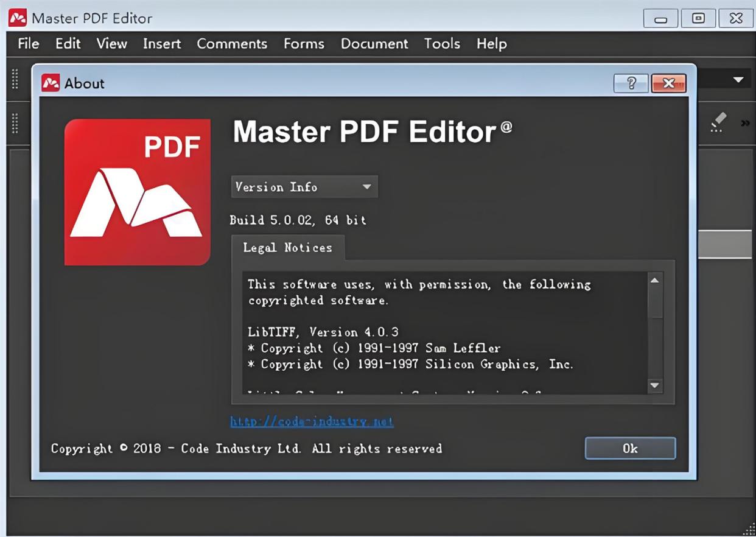Select the highlighter tool icon in the toolbar
This screenshot has width=756, height=537.
point(718,122)
